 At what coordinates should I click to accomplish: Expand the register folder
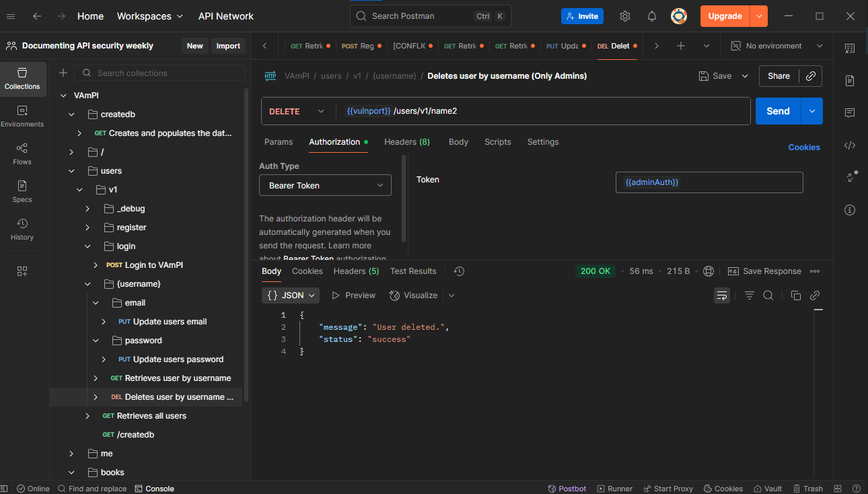coord(87,227)
